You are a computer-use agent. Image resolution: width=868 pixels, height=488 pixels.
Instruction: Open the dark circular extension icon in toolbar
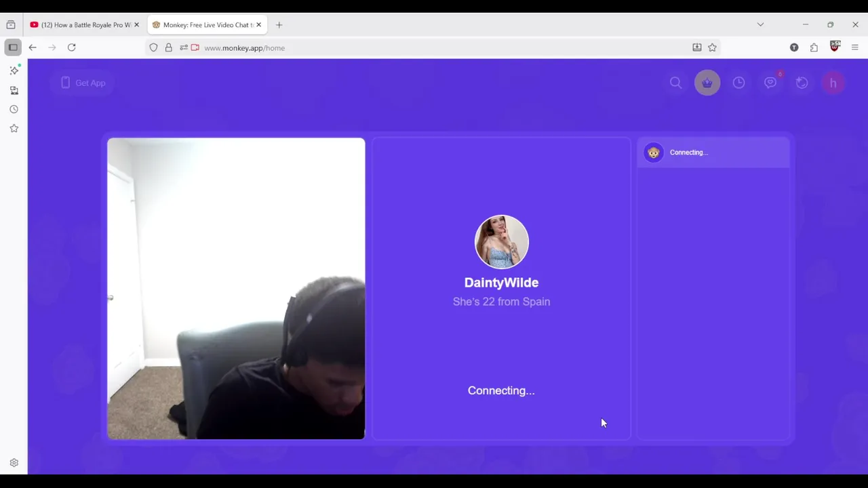[x=794, y=47]
